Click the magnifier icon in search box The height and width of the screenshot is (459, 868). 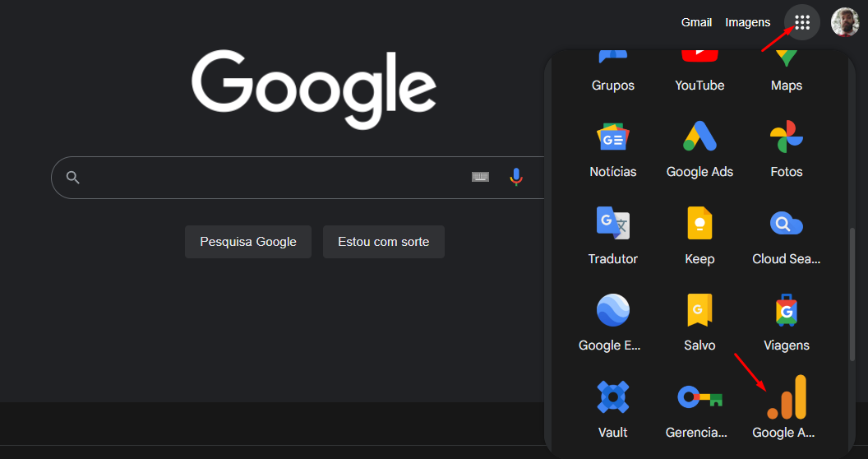pyautogui.click(x=73, y=178)
